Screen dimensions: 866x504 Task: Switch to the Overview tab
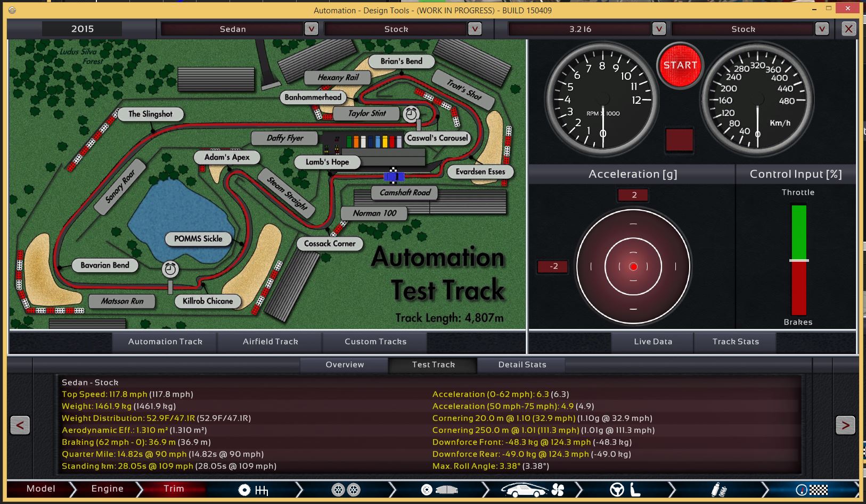(345, 365)
